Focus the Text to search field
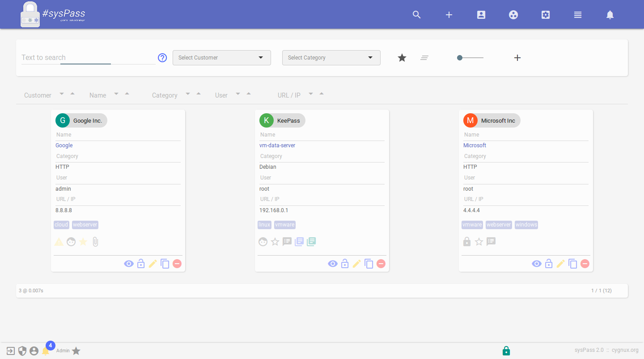Screen dimensions: 644x359 pyautogui.click(x=89, y=57)
